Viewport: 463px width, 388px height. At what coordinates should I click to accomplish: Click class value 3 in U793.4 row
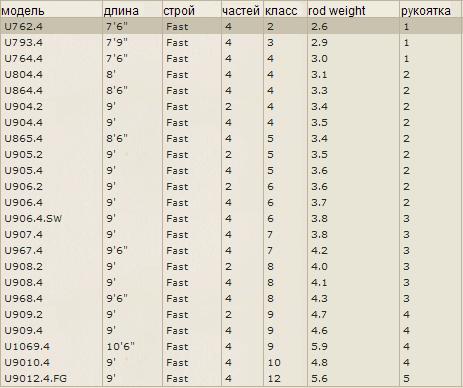click(x=270, y=42)
